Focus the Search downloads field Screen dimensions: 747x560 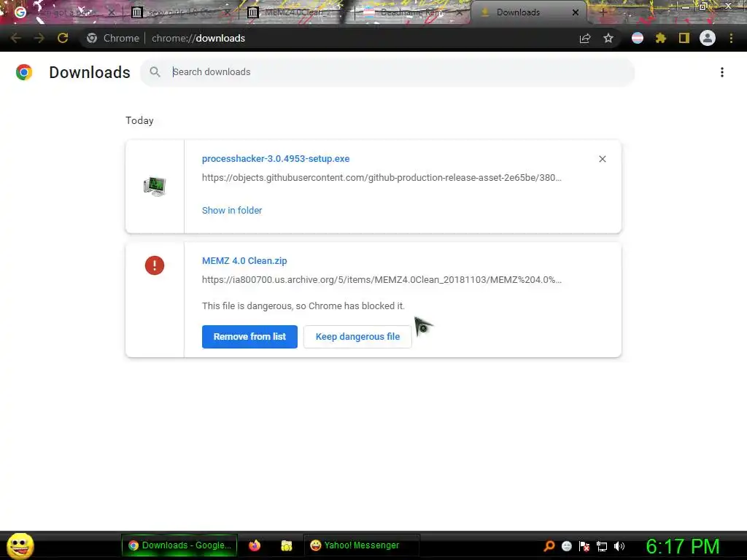[387, 72]
